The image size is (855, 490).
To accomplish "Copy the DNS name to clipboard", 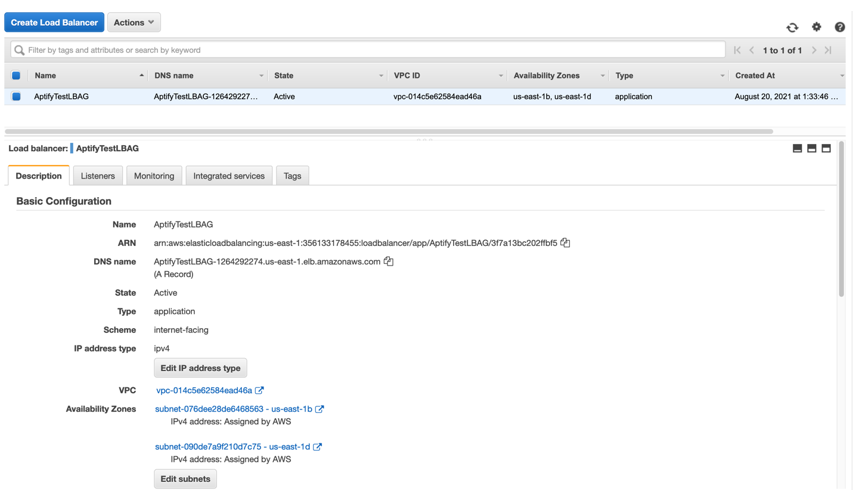I will tap(388, 262).
